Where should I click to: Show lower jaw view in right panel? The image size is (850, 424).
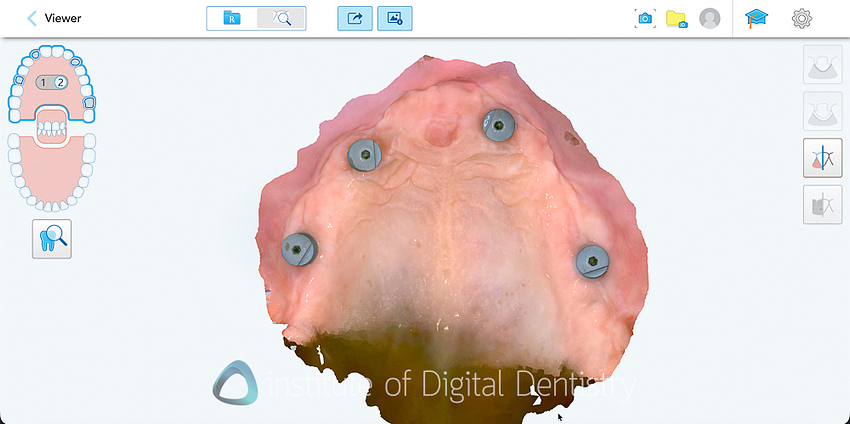coord(822,111)
